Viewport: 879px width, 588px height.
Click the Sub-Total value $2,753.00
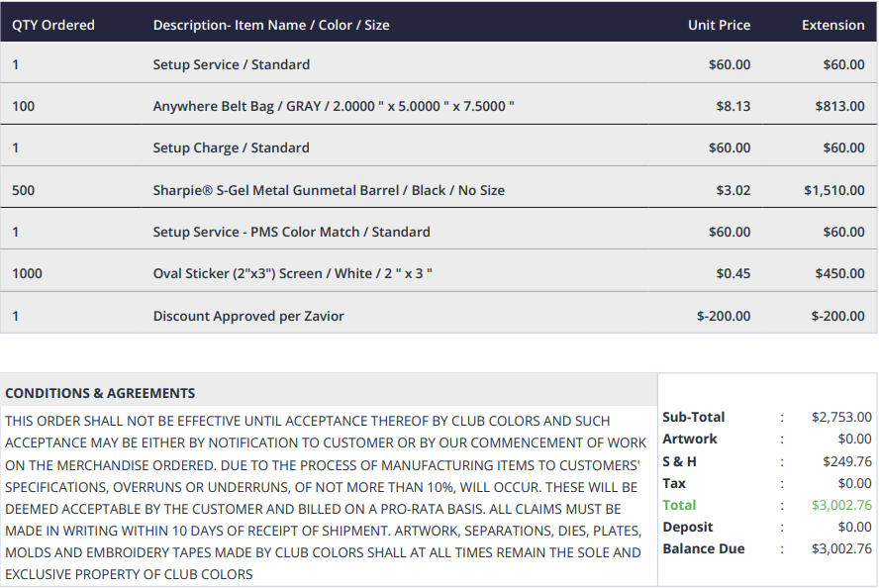(841, 417)
